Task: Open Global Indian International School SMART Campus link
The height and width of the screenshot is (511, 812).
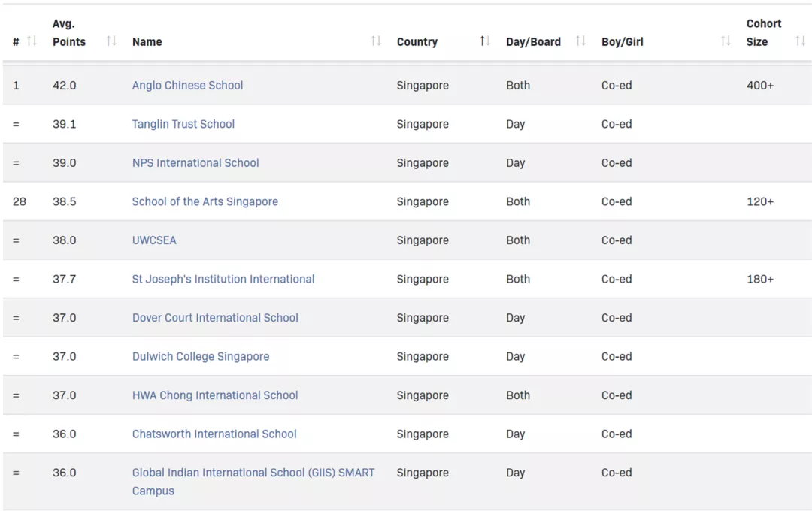Action: tap(253, 482)
